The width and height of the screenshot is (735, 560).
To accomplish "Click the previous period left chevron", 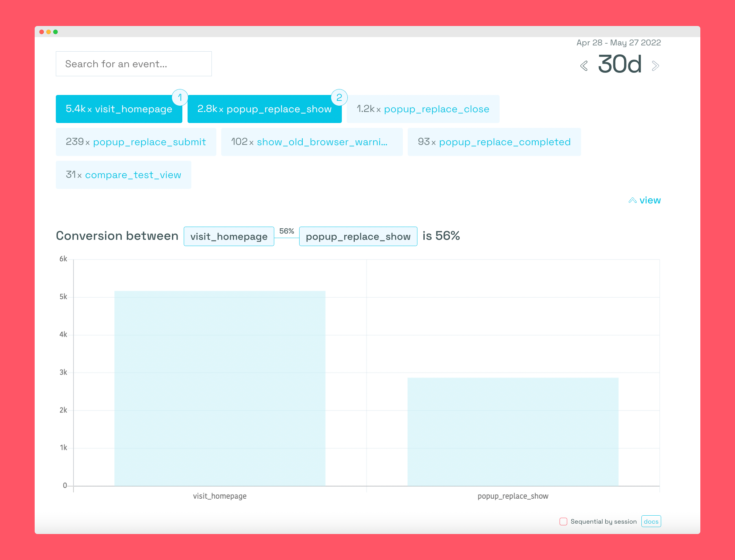I will [x=584, y=66].
